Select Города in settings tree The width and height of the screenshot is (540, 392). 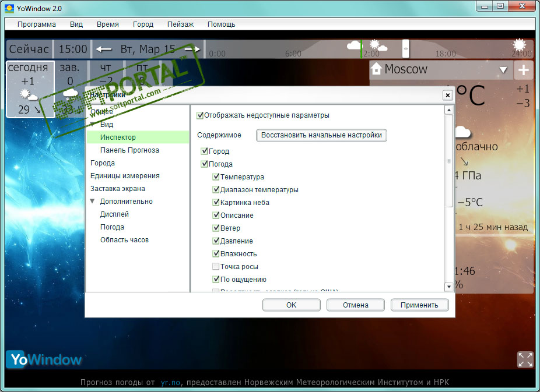pyautogui.click(x=103, y=163)
